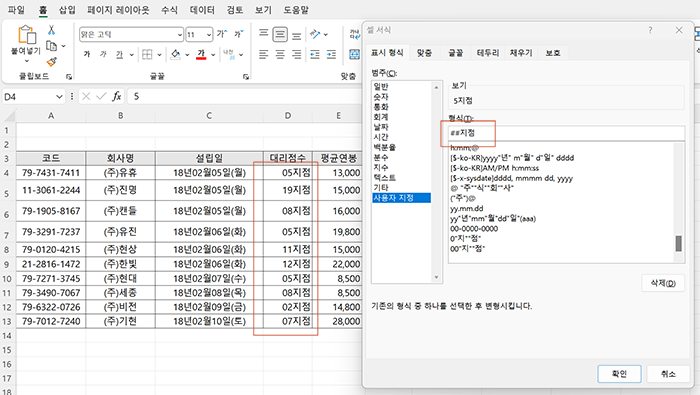Click the Insert Function fx icon
The image size is (700, 395).
coord(117,96)
